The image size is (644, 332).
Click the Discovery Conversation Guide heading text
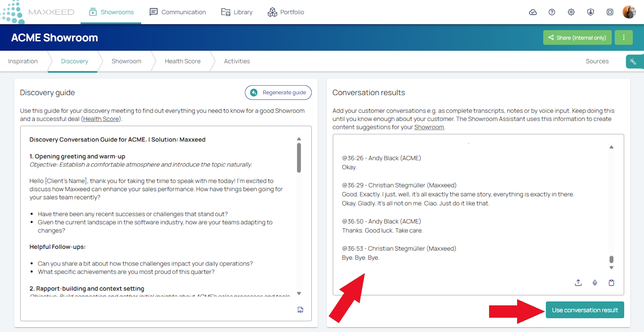tap(117, 140)
